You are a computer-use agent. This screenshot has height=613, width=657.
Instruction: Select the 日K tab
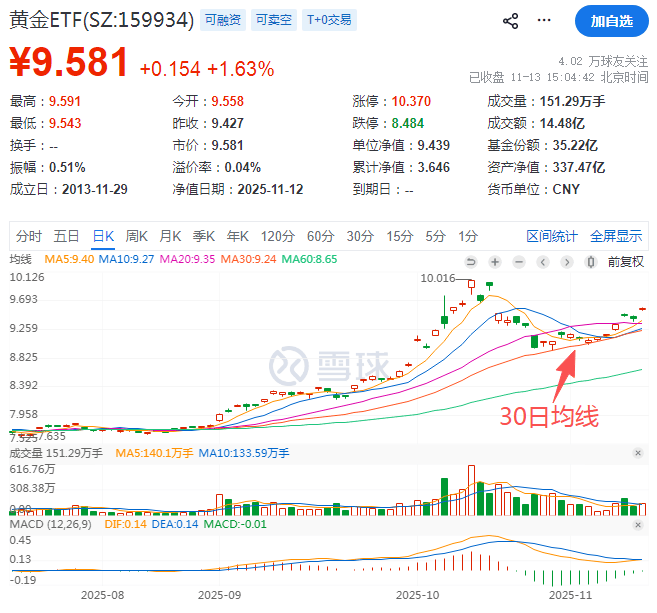tap(103, 236)
